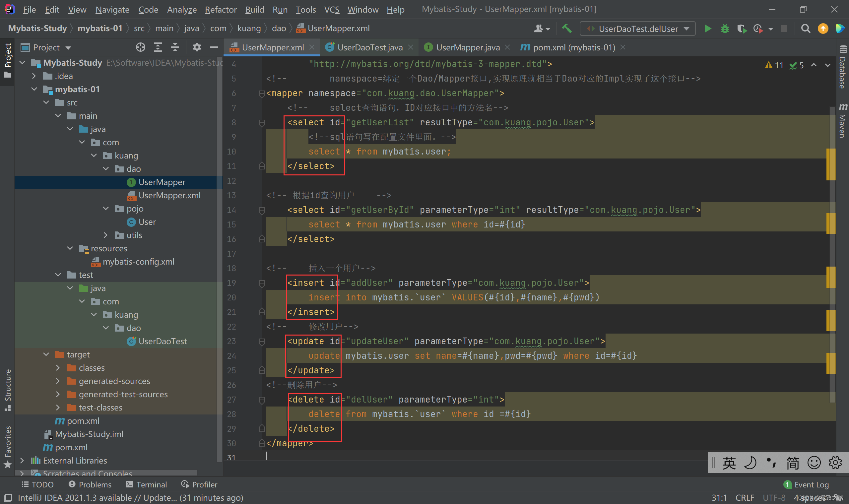Click the Debug bug icon
Viewport: 849px width, 504px height.
(x=725, y=29)
